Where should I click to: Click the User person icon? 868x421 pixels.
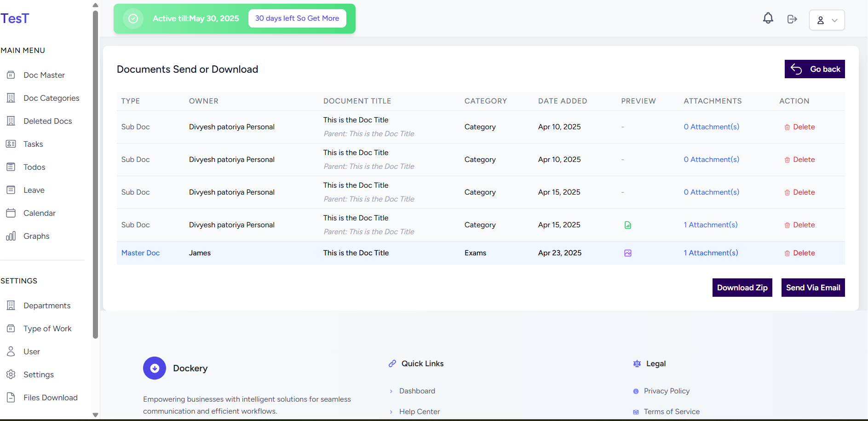point(11,351)
